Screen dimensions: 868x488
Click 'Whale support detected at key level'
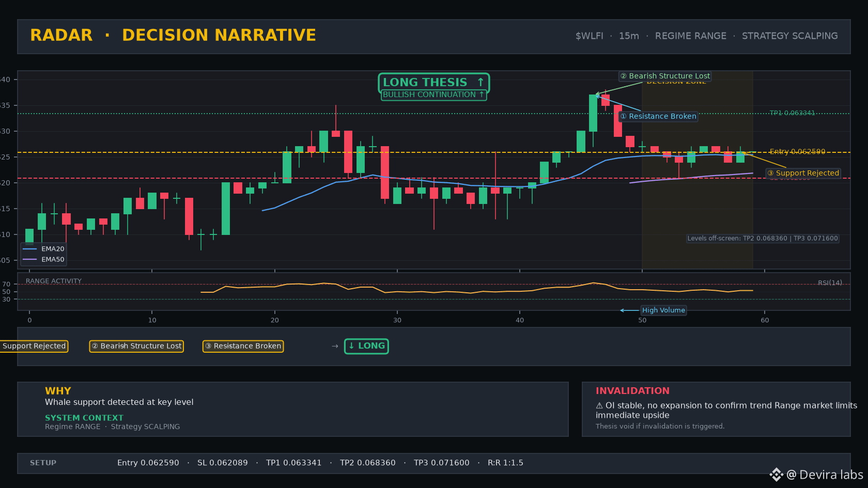pyautogui.click(x=119, y=402)
